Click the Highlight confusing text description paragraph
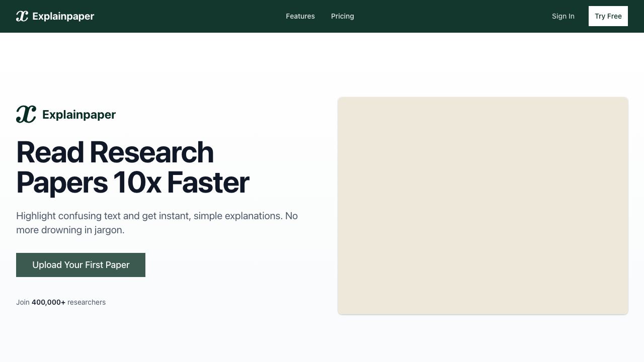The image size is (644, 362). 157,223
